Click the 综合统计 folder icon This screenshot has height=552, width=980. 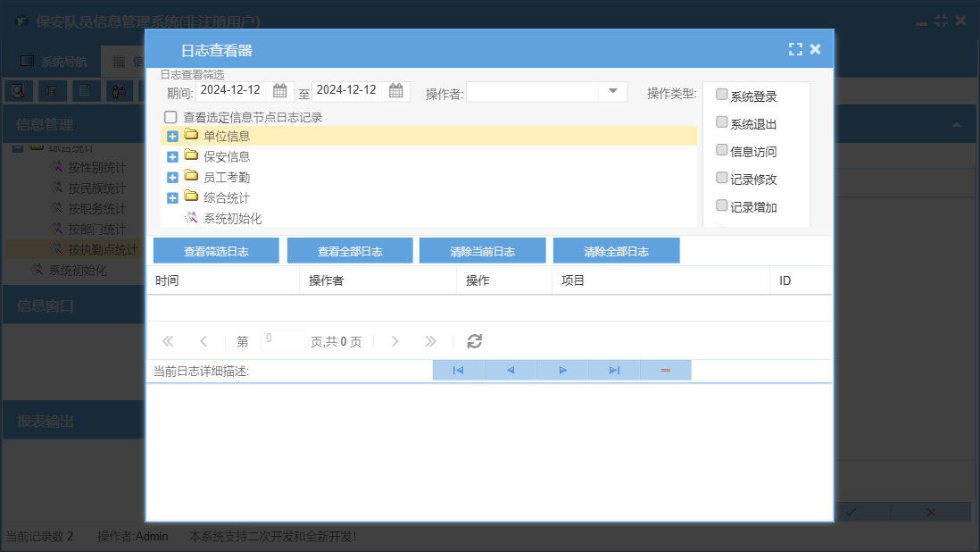(191, 197)
